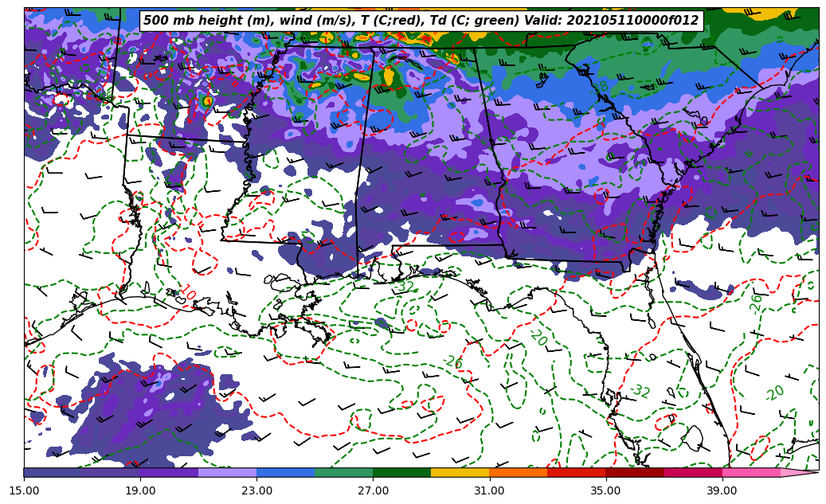Pick the orange colorbar segment
The height and width of the screenshot is (504, 826).
click(518, 472)
